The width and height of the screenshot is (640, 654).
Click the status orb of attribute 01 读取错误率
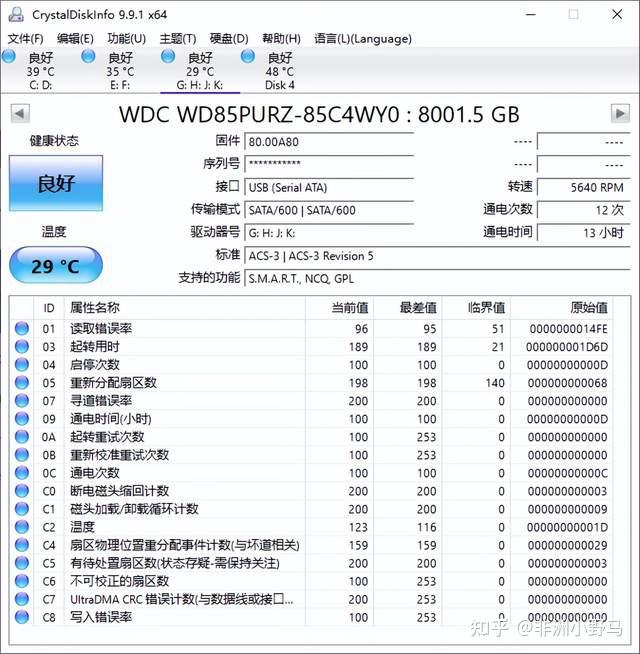pos(22,329)
